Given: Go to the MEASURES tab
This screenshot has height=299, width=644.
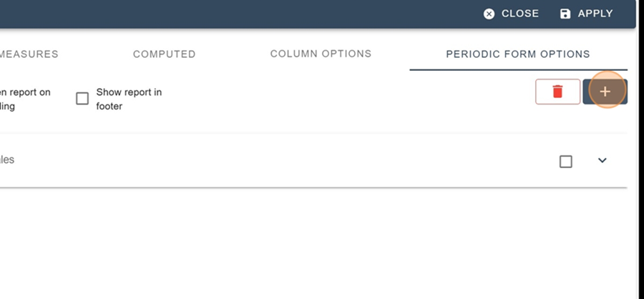Looking at the screenshot, I should (x=29, y=54).
